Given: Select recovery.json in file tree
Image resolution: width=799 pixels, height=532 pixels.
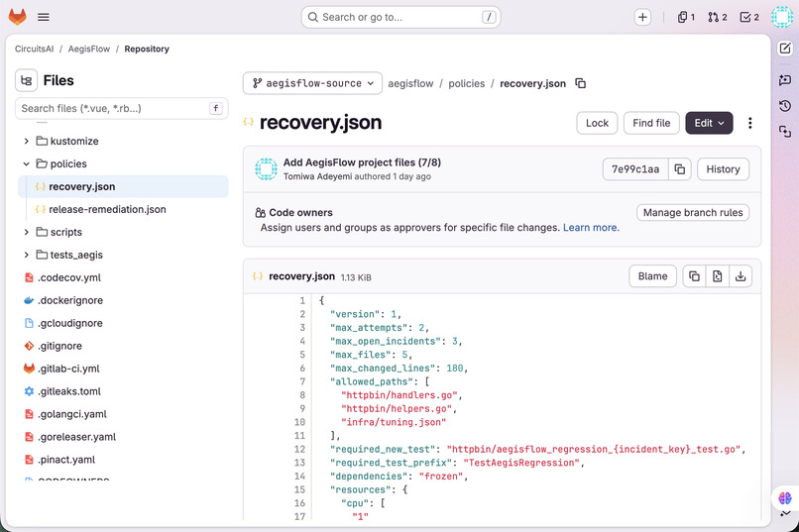Looking at the screenshot, I should coord(123,186).
